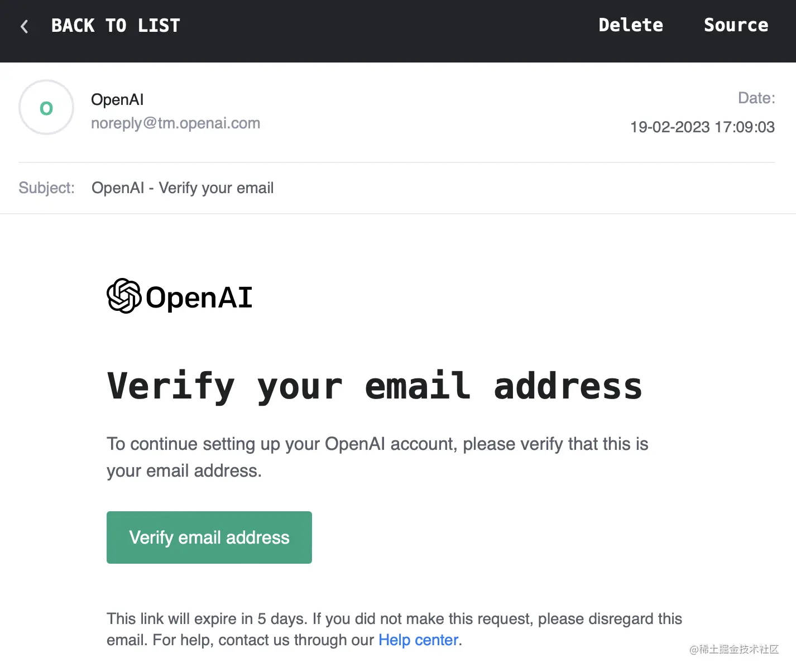796x672 pixels.
Task: Delete this email message
Action: click(631, 25)
